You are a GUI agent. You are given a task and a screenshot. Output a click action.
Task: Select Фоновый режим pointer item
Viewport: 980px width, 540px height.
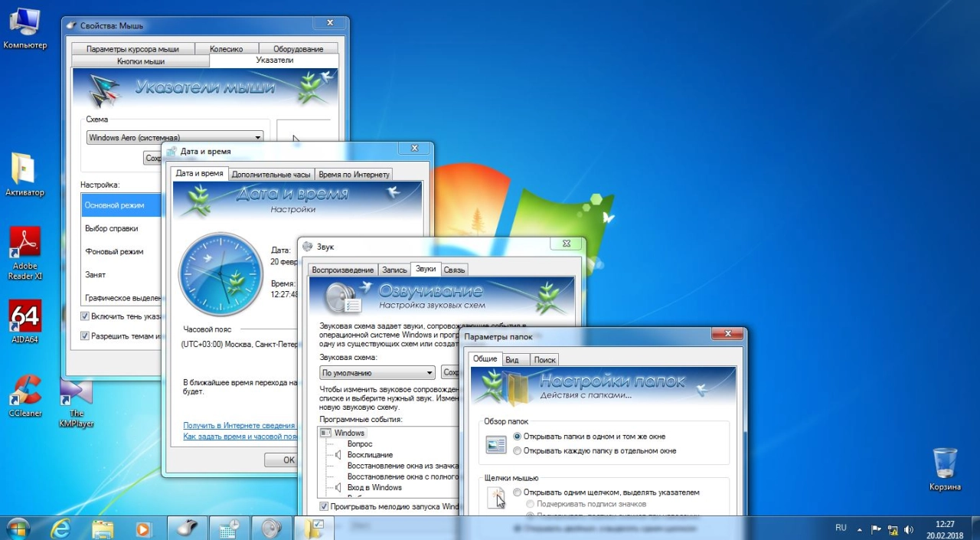(x=121, y=251)
